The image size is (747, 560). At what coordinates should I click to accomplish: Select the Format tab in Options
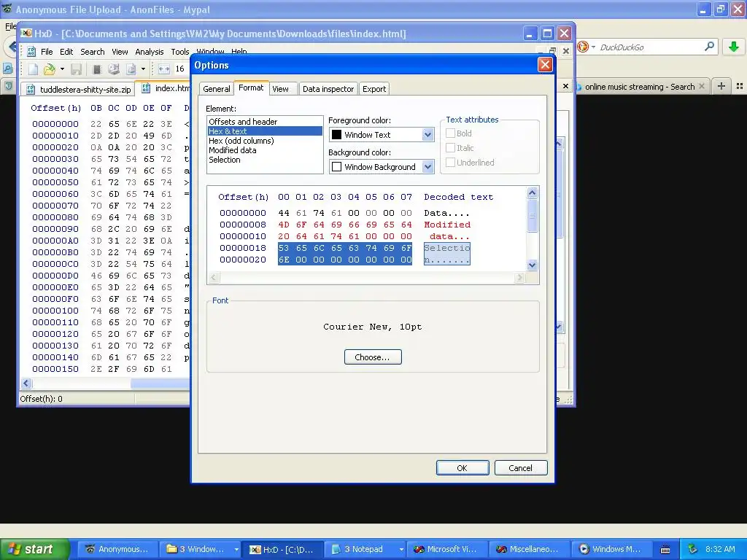click(x=251, y=88)
